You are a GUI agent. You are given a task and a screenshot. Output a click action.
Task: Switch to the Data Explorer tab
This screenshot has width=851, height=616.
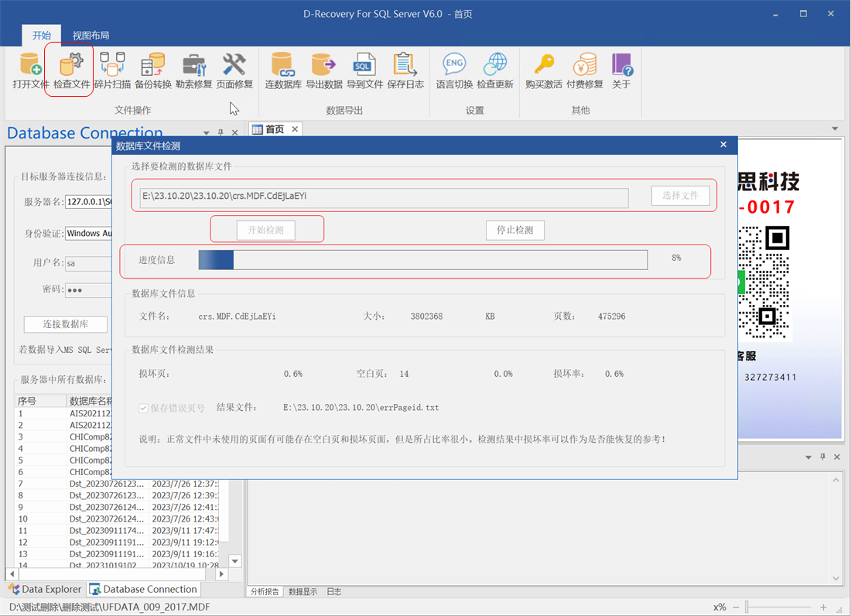(45, 589)
